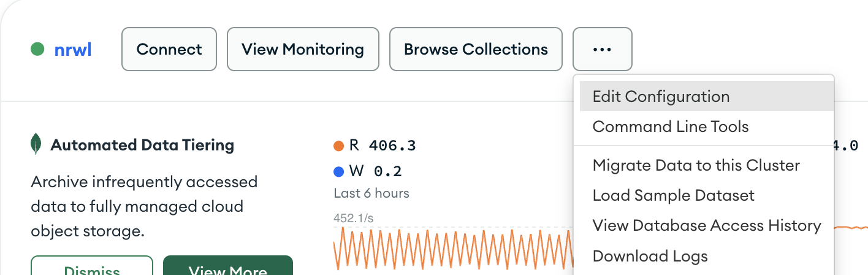Collapse the ellipsis more-options menu
868x275 pixels.
click(x=603, y=49)
